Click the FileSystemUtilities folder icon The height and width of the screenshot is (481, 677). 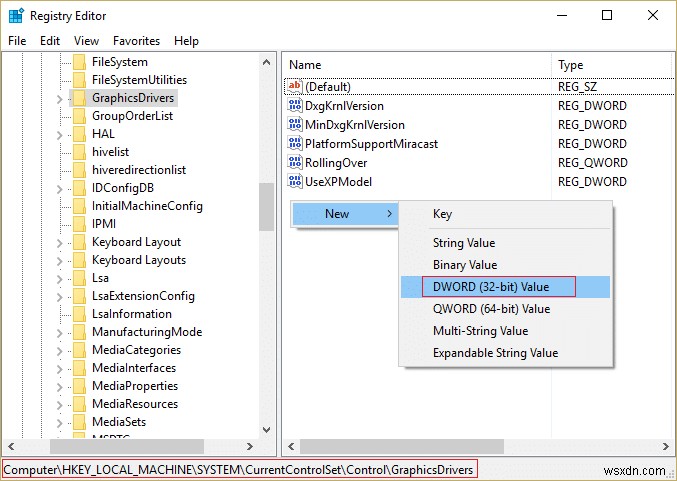click(79, 80)
